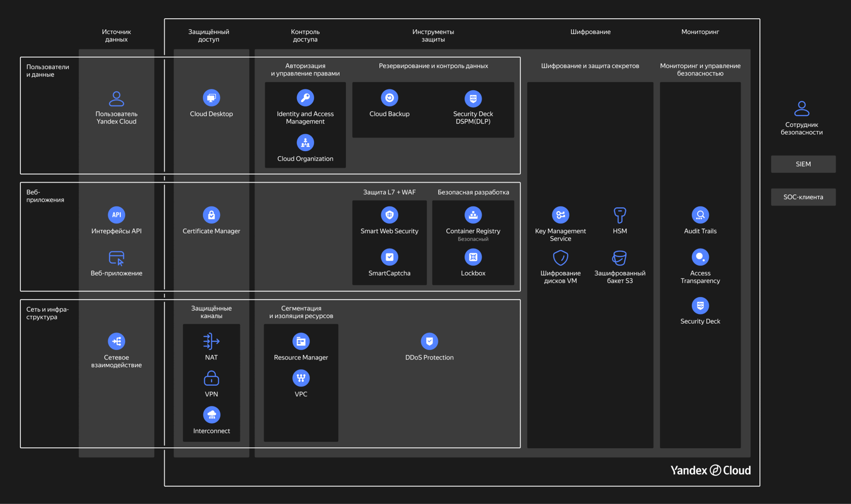The width and height of the screenshot is (851, 504).
Task: Click the Access Transparency icon
Action: coord(700,257)
